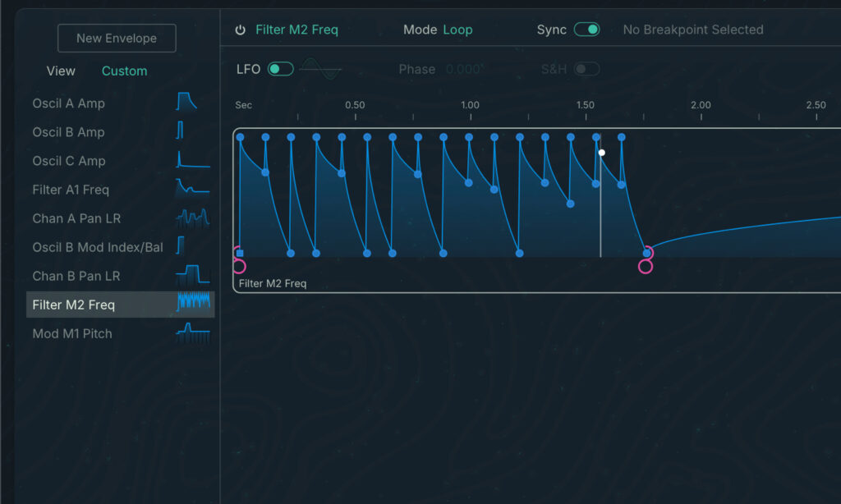
Task: Click the power icon to bypass the envelope
Action: tap(239, 30)
